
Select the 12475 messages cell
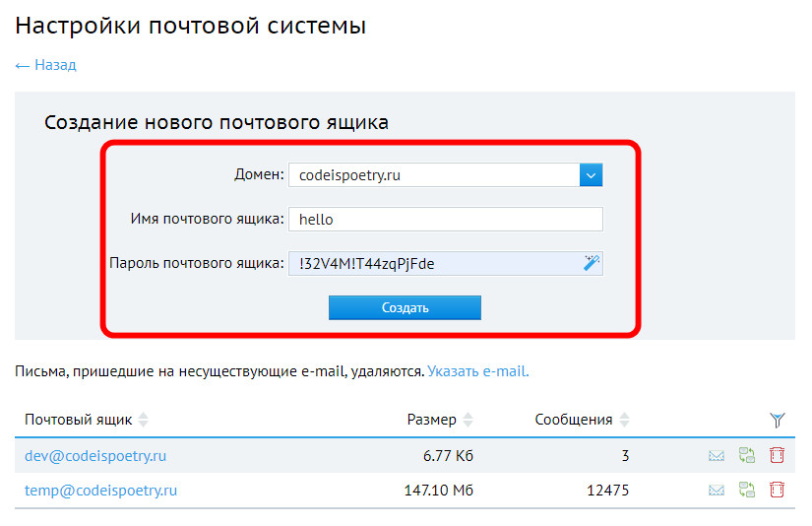607,491
